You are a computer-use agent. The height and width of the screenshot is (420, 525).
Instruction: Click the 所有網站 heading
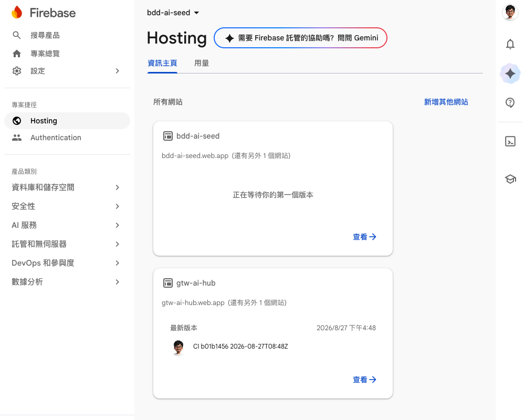(168, 102)
